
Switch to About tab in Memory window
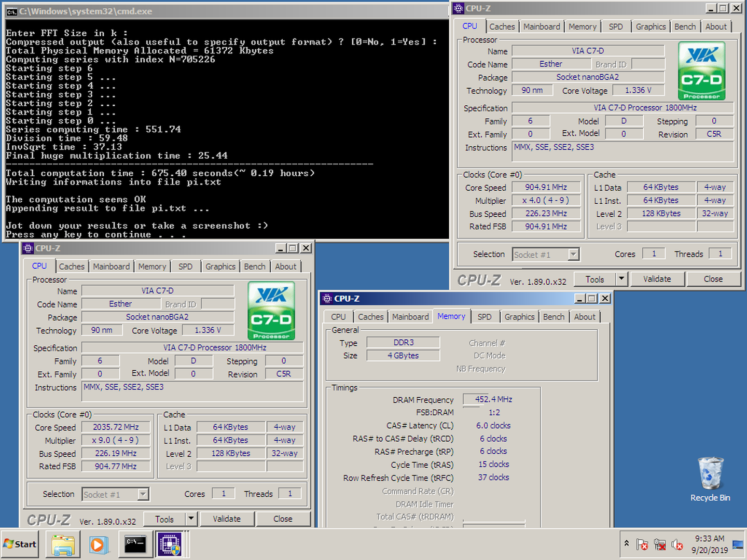click(585, 317)
